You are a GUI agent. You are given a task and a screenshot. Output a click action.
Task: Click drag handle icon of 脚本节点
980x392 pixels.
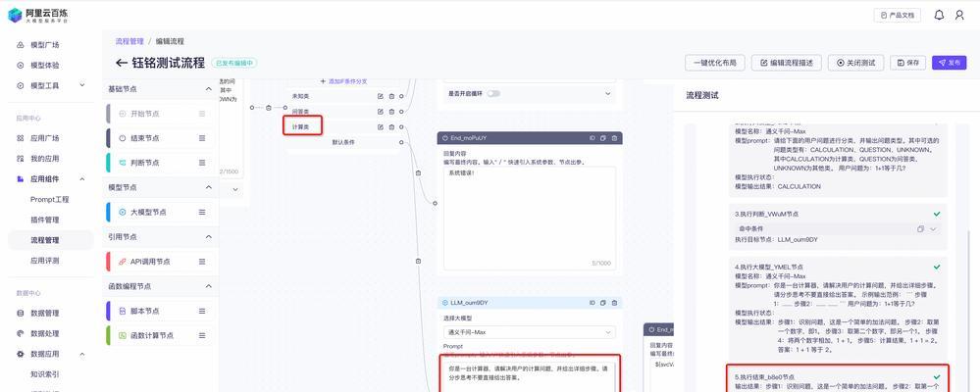pos(202,311)
